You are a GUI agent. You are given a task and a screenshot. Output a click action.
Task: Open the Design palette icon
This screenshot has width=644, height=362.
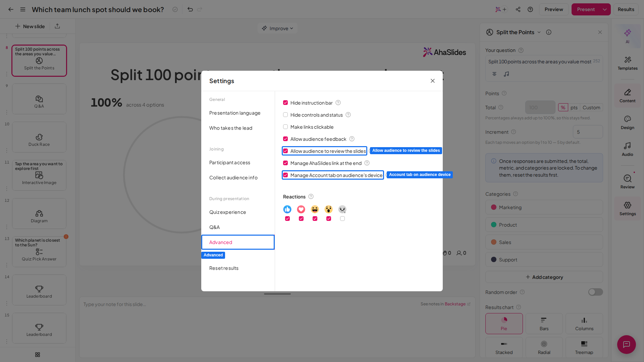(x=627, y=122)
